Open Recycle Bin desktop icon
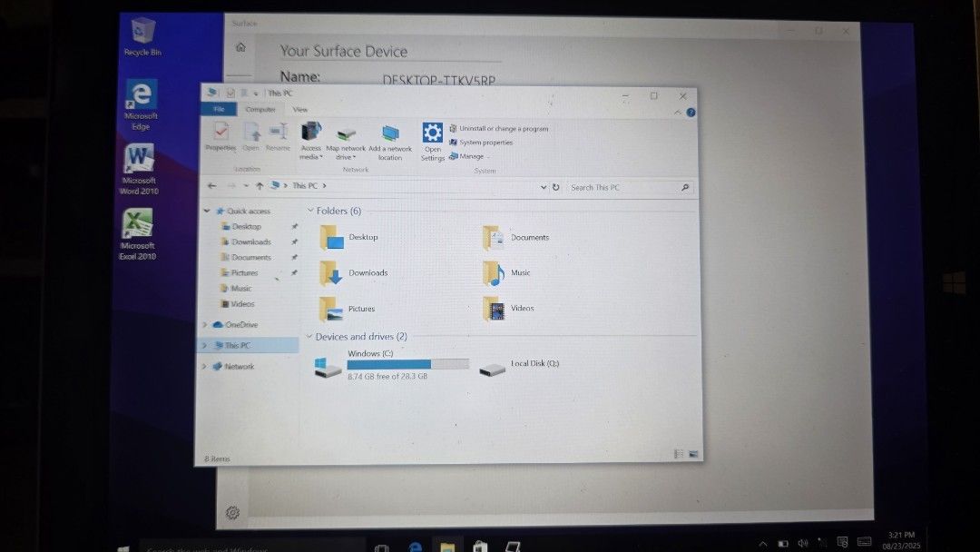This screenshot has width=980, height=552. pyautogui.click(x=142, y=37)
